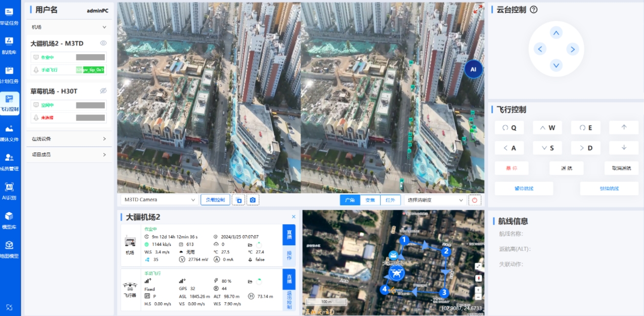Toggle visibility eye for 大疆机场2 - M3TD

(x=103, y=44)
